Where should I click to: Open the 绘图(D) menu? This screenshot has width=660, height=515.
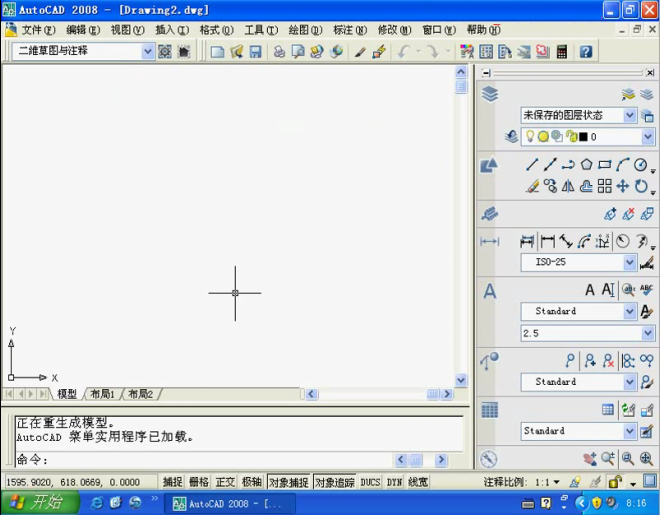(306, 30)
